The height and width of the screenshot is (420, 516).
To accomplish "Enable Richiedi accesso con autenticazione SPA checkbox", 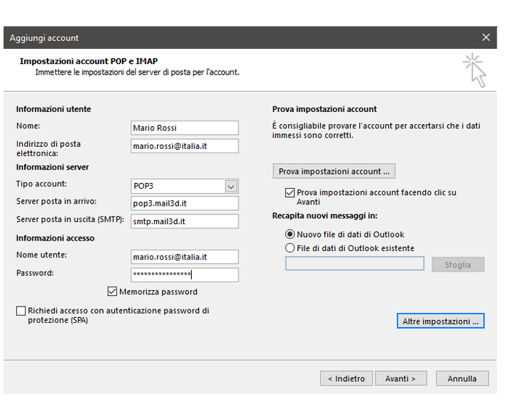I will click(x=21, y=311).
